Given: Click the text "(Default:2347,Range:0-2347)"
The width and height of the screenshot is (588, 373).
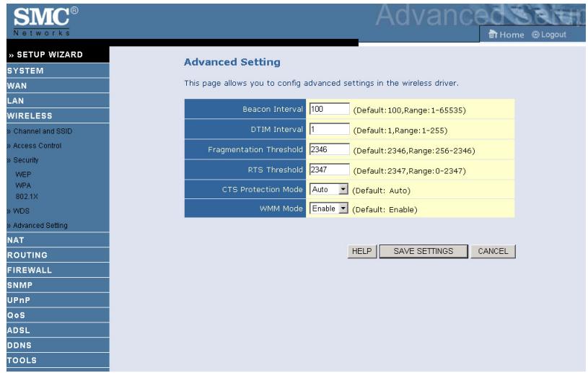Looking at the screenshot, I should coord(410,171).
